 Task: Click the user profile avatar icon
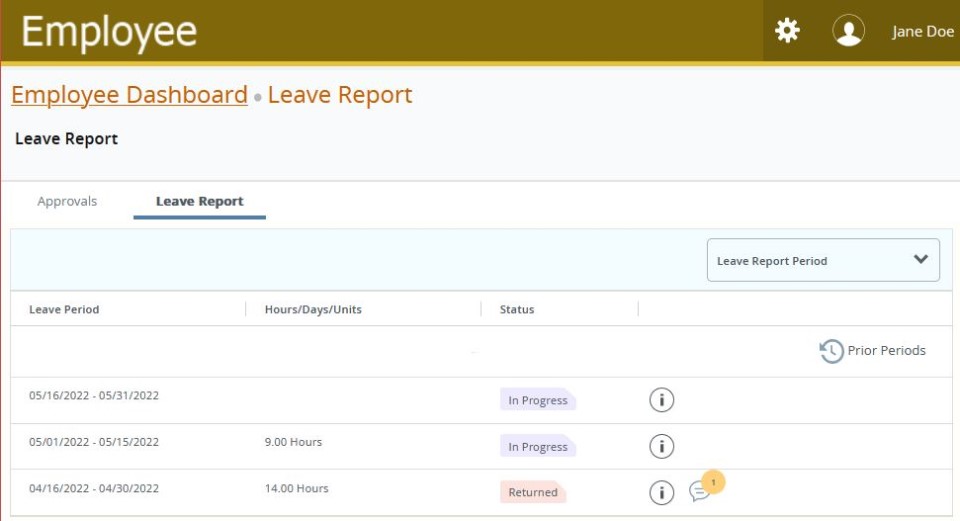848,31
